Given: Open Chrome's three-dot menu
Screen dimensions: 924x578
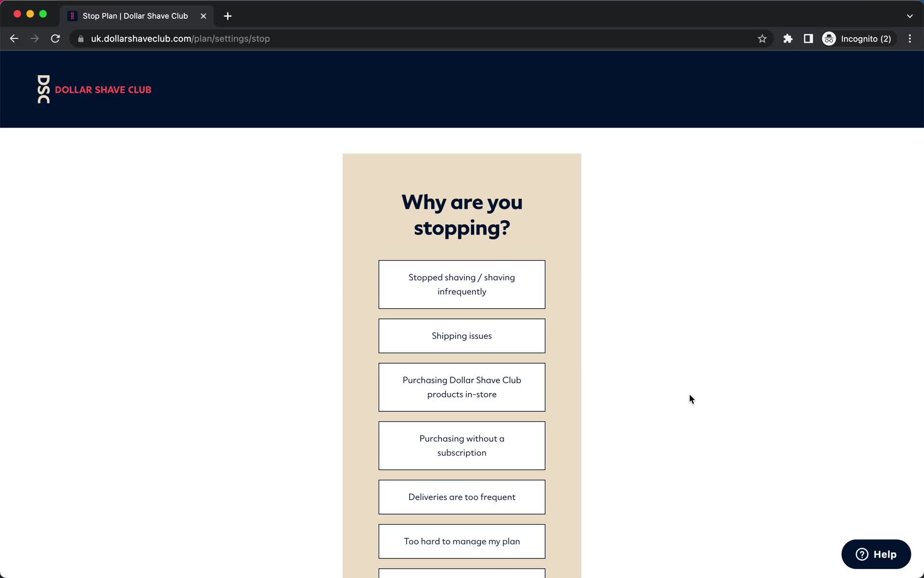Looking at the screenshot, I should (910, 39).
